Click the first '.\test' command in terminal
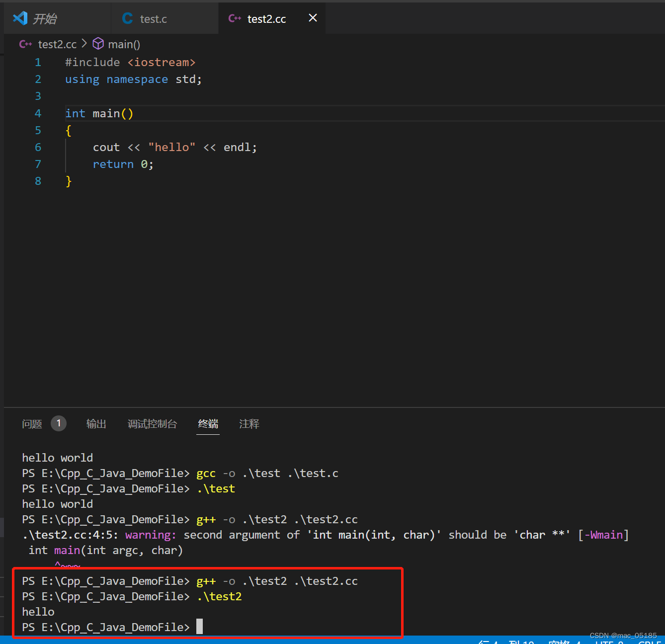The image size is (665, 644). coord(216,489)
